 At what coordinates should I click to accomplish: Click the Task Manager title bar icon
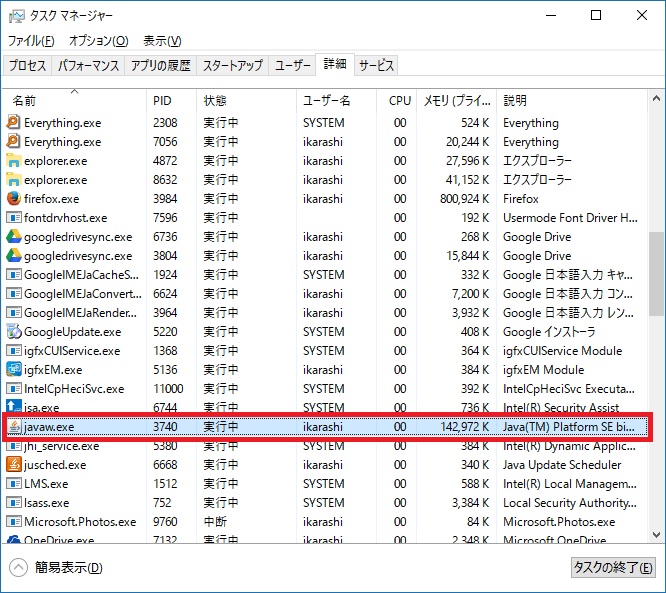[x=17, y=16]
